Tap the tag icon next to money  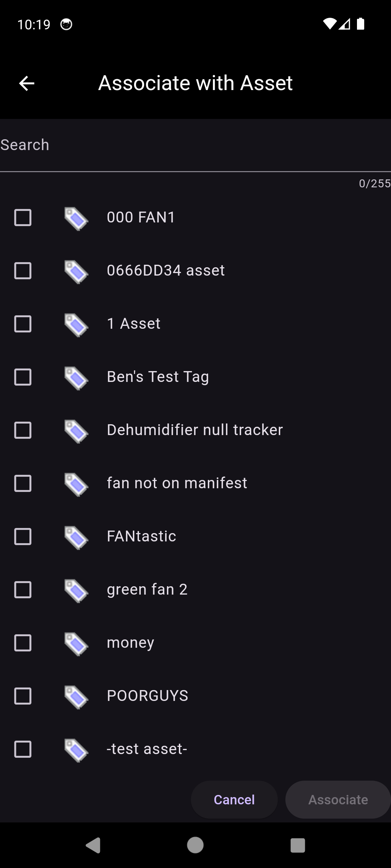click(x=76, y=644)
